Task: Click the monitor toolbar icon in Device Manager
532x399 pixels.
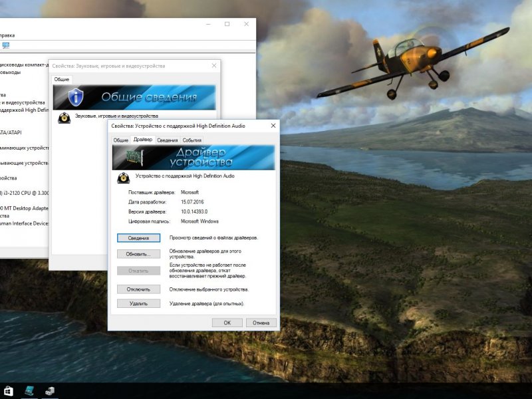Action: click(x=6, y=45)
